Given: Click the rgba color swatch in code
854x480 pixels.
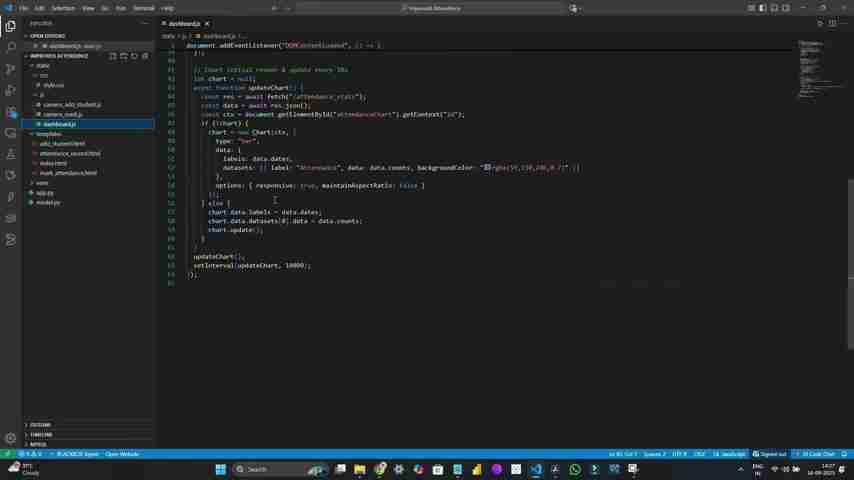Looking at the screenshot, I should [x=487, y=168].
